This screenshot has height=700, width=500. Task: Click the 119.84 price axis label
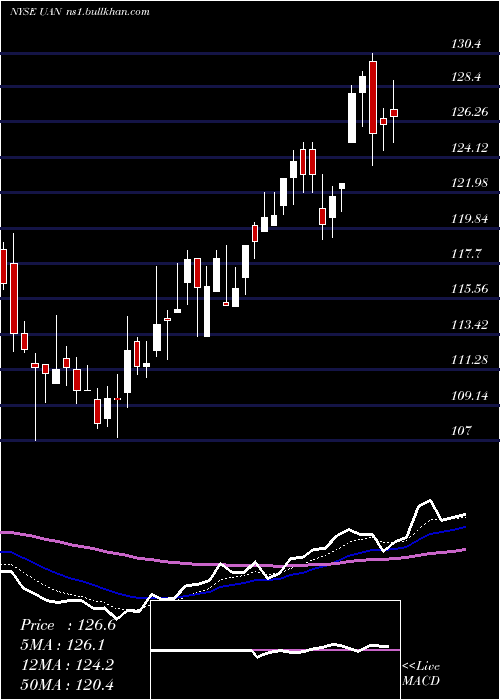pos(470,219)
